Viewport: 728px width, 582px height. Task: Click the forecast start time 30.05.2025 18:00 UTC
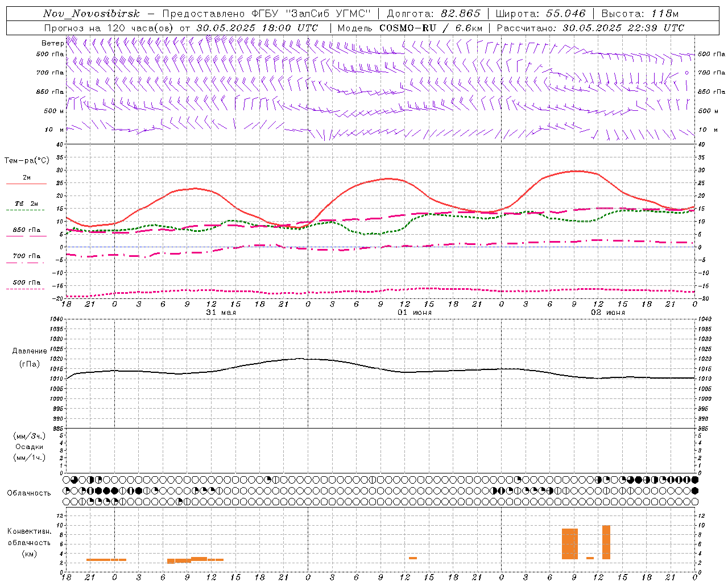tap(257, 28)
